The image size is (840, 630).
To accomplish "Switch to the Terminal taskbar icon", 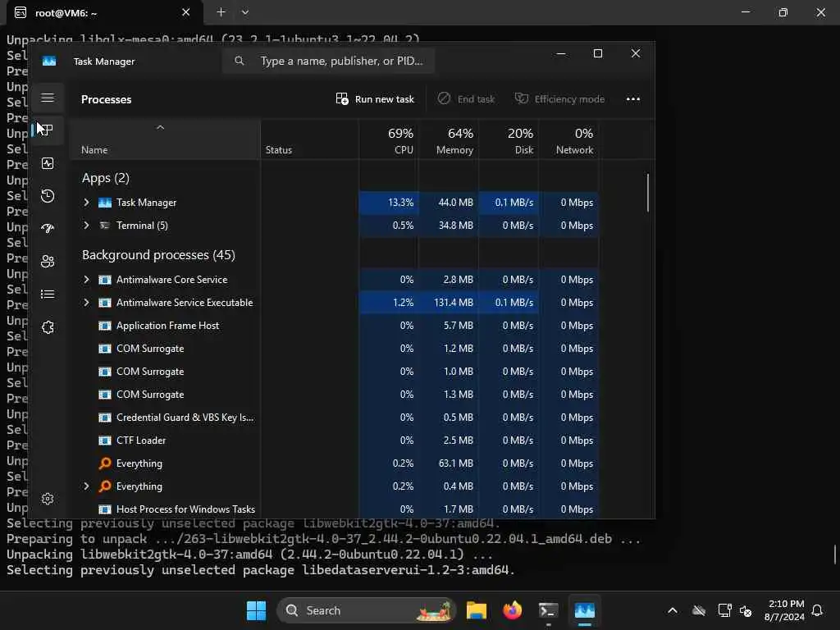I will pos(548,610).
